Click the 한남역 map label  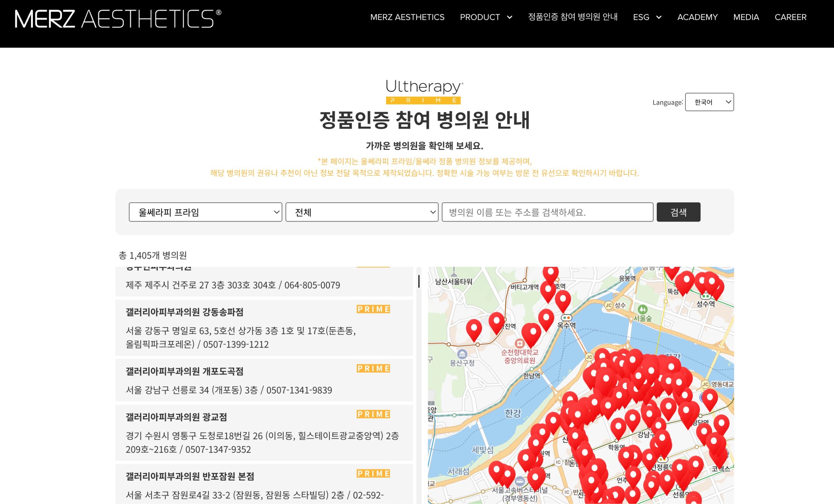click(x=531, y=376)
